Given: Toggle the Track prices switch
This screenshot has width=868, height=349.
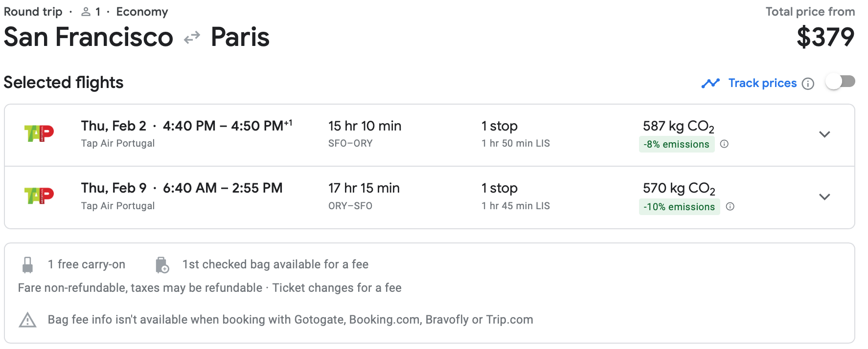Looking at the screenshot, I should coord(840,82).
